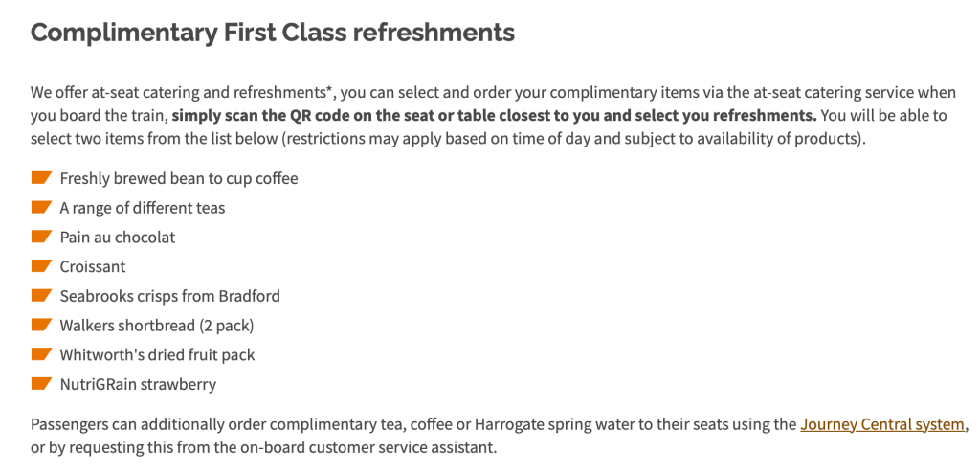Click orange bullet next to range of teas
This screenshot has width=980, height=476.
(41, 208)
